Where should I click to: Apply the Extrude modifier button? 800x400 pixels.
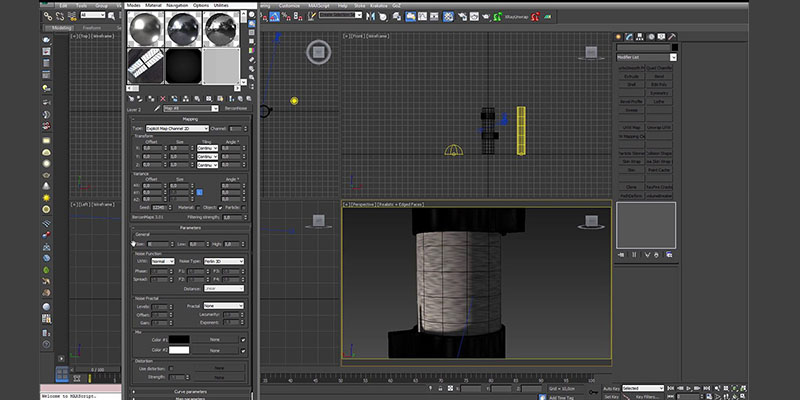(x=631, y=76)
